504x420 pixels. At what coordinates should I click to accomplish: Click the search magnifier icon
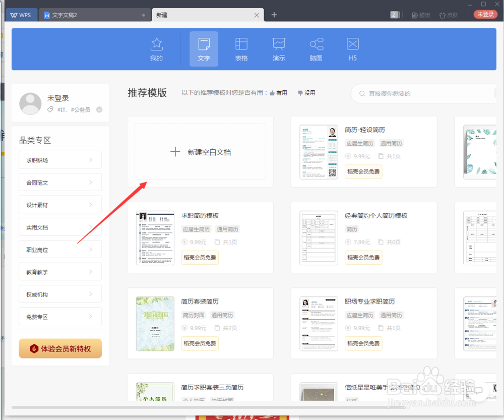tap(362, 94)
